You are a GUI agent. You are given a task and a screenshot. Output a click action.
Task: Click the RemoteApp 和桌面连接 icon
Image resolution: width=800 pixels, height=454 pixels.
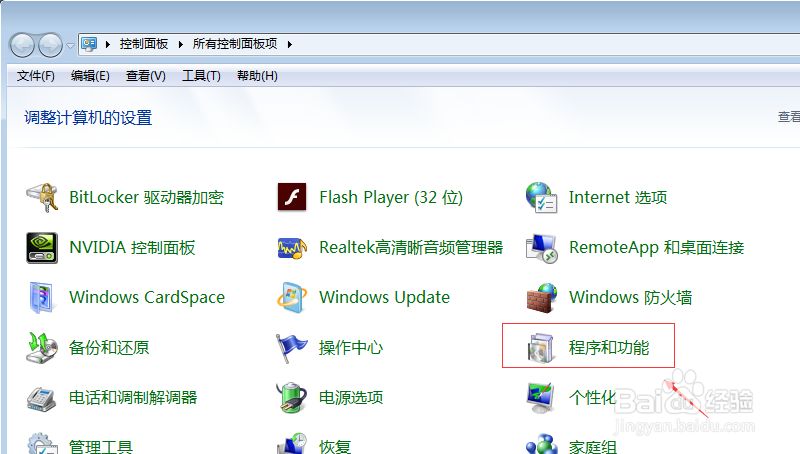(541, 248)
